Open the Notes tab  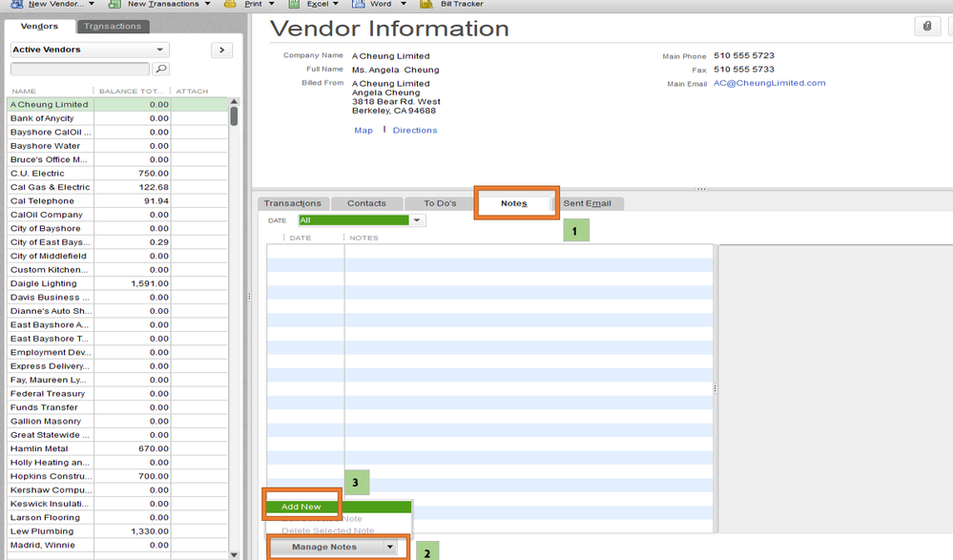click(x=514, y=203)
